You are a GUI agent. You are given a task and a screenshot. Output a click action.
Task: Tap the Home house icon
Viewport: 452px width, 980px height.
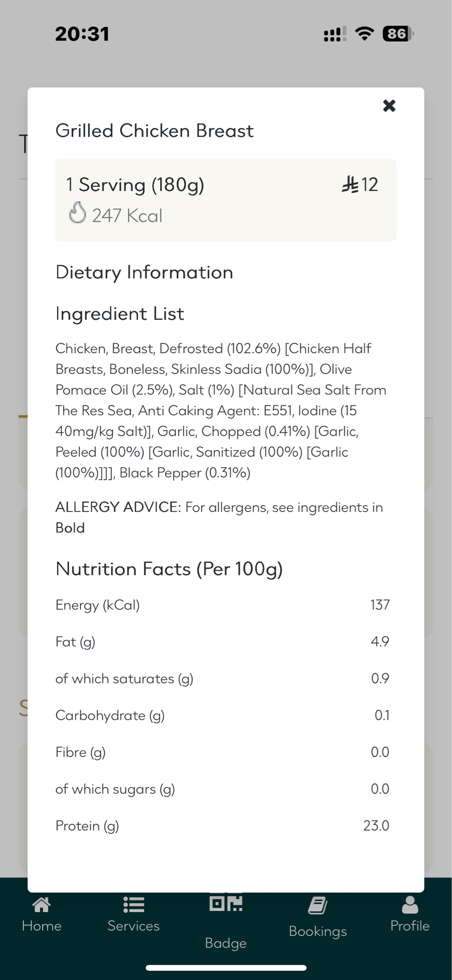42,905
